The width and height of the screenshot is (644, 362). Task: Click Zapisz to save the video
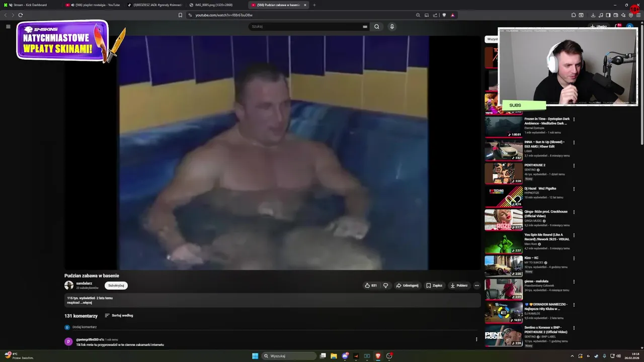click(x=434, y=286)
